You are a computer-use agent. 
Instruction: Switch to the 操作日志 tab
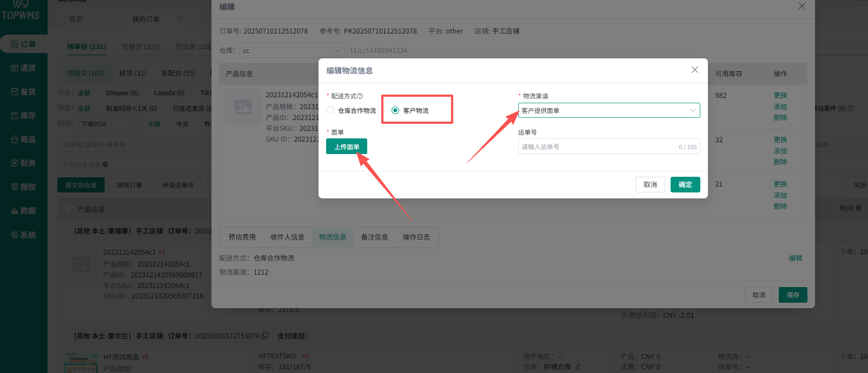point(416,237)
